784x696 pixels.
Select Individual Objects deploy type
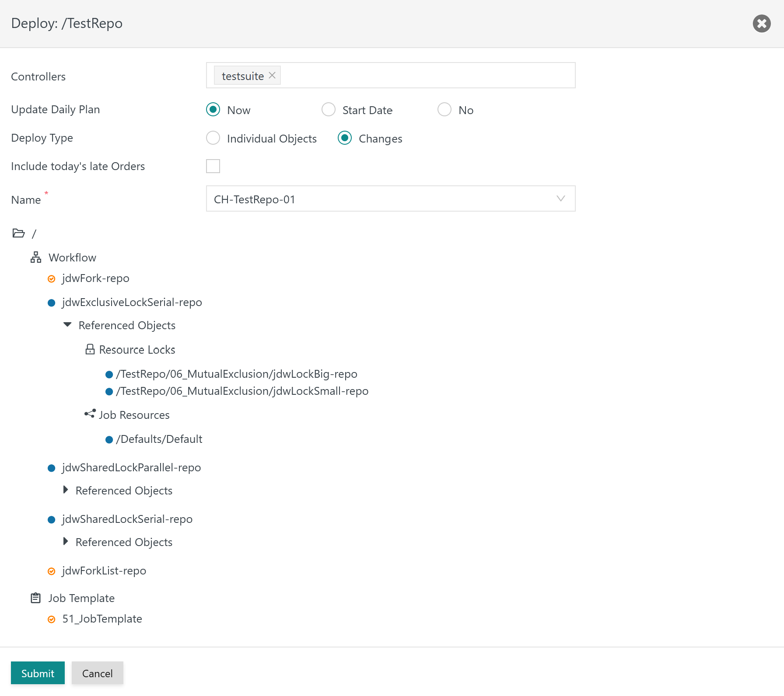213,138
